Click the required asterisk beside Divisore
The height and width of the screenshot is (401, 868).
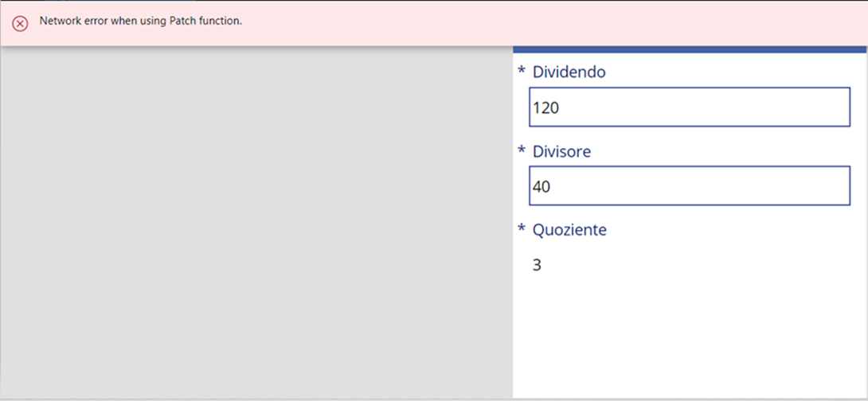(x=522, y=151)
